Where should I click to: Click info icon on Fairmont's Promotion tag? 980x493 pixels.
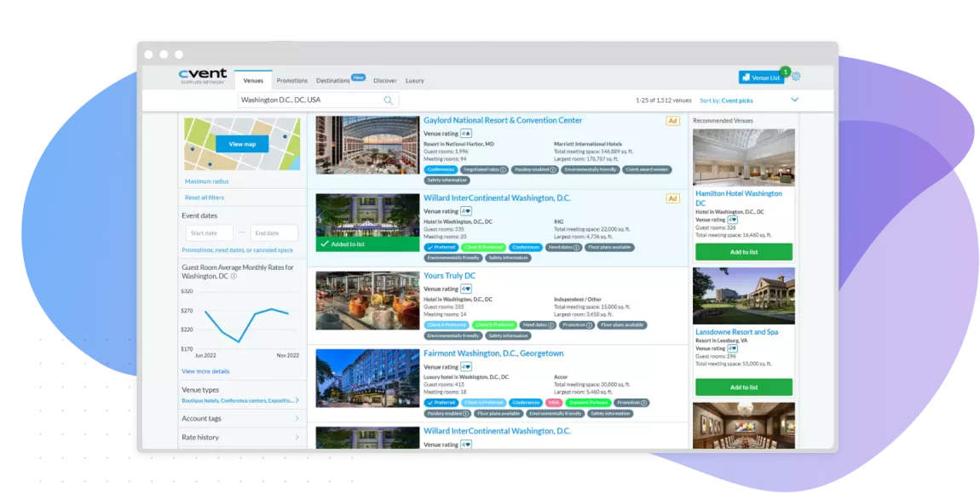(643, 403)
